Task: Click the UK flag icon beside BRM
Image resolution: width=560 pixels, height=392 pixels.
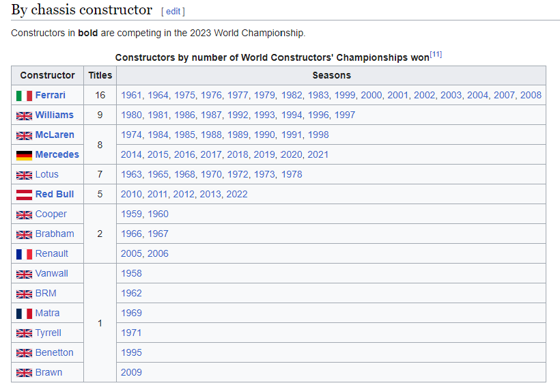Action: point(24,294)
